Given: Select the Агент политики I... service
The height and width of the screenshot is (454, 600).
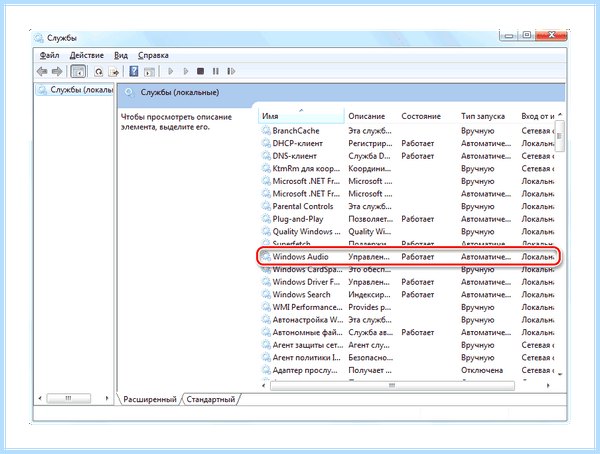Looking at the screenshot, I should (408, 358).
